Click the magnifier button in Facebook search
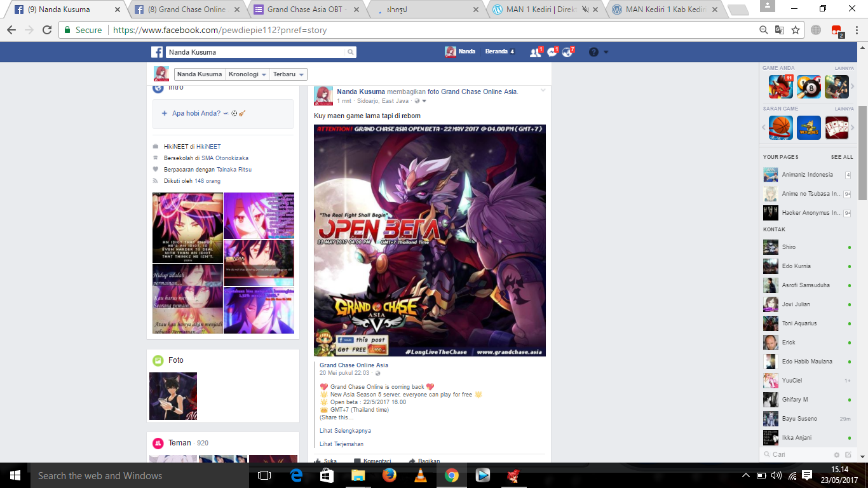The height and width of the screenshot is (488, 868). (350, 52)
